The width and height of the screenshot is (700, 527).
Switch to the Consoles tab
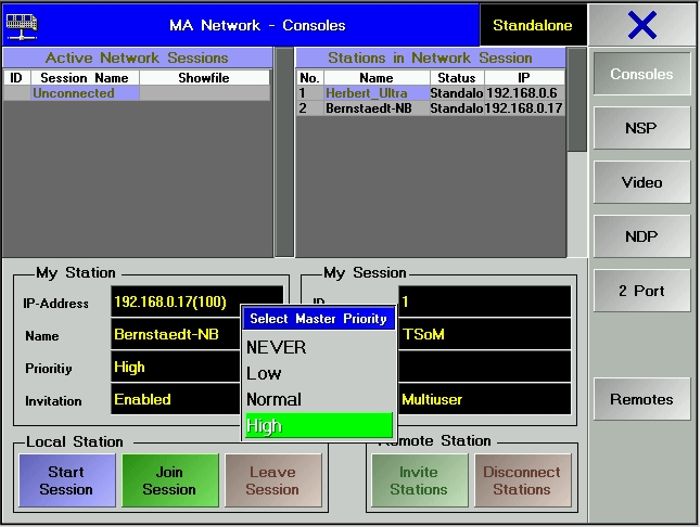click(x=641, y=74)
